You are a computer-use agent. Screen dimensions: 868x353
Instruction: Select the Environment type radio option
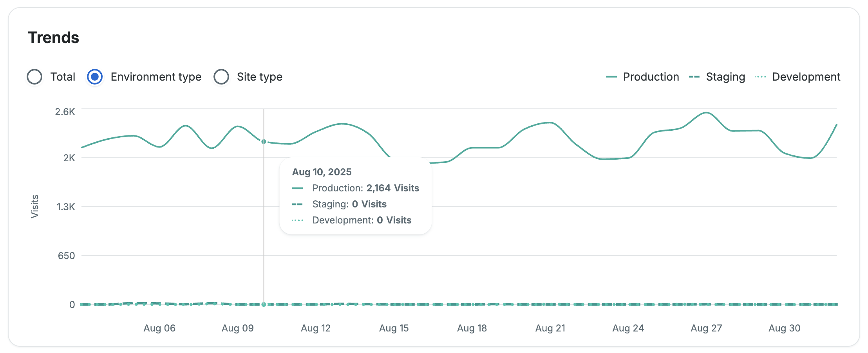[95, 77]
